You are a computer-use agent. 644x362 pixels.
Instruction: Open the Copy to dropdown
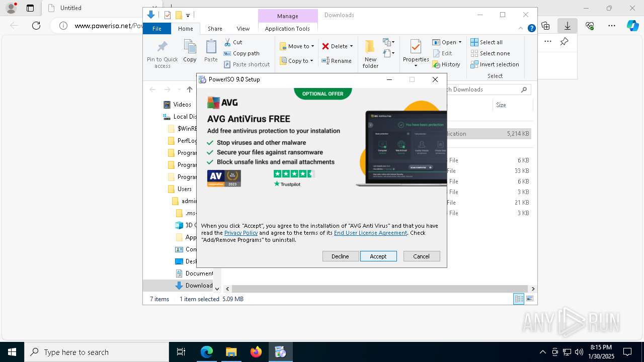tap(296, 61)
